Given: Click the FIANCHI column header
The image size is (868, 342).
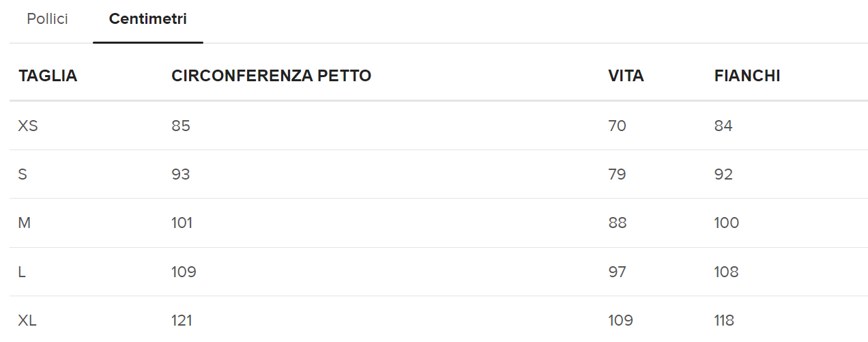Looking at the screenshot, I should click(747, 76).
